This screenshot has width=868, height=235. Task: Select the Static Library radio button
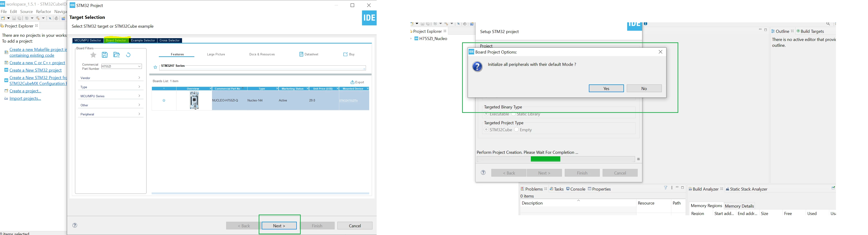coord(513,114)
